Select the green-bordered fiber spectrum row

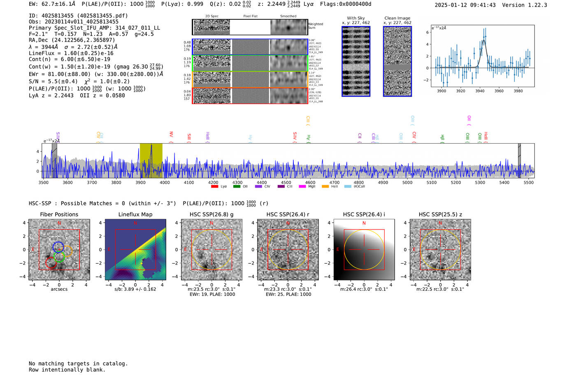point(250,63)
